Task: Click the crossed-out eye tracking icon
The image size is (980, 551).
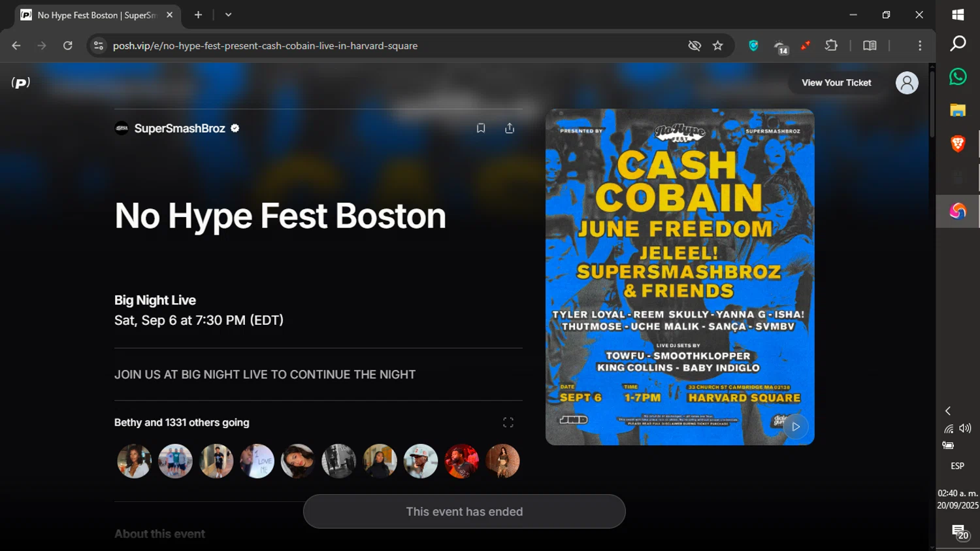Action: [x=694, y=46]
